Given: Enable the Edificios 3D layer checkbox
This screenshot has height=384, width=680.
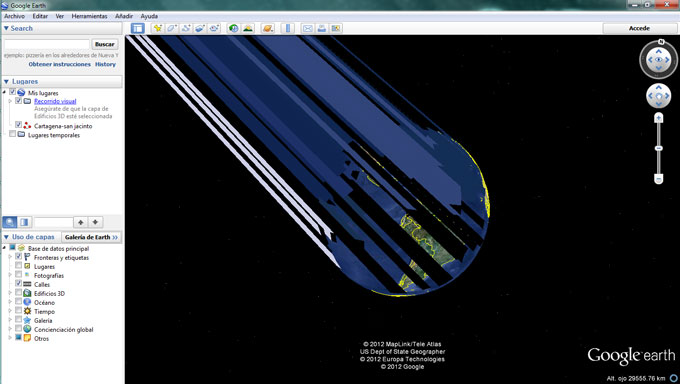Looking at the screenshot, I should [18, 292].
